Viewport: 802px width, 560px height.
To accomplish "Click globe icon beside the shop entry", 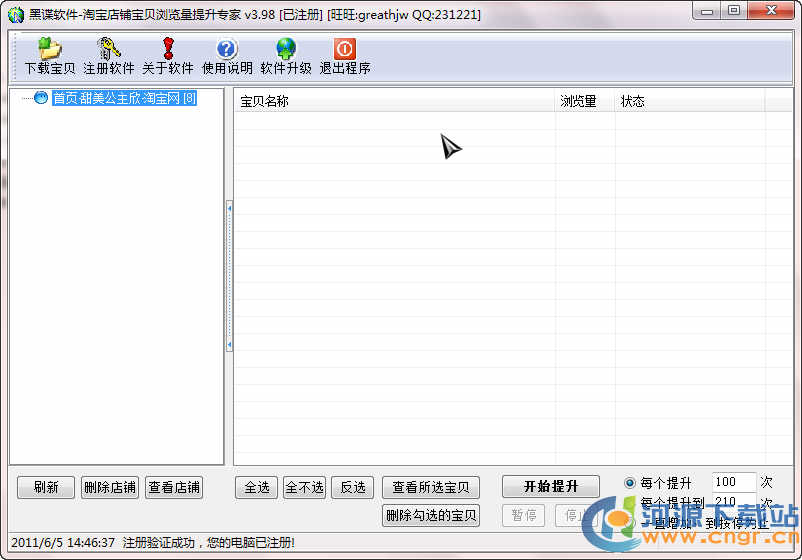I will coord(41,97).
